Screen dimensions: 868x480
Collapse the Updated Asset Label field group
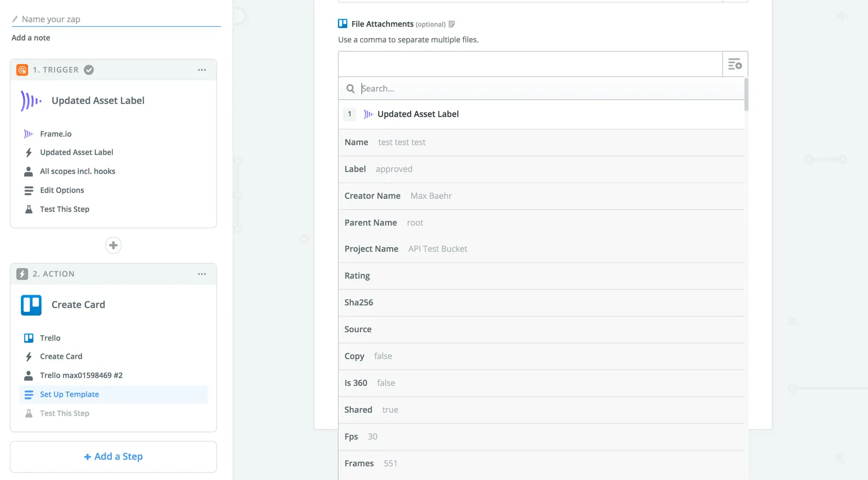(541, 115)
